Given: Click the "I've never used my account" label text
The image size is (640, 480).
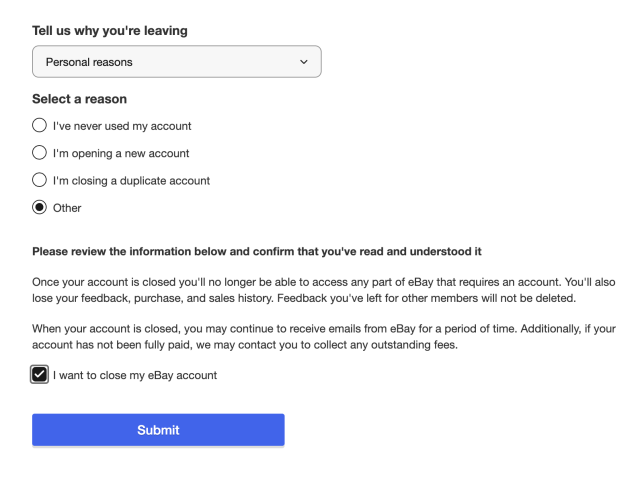Looking at the screenshot, I should pyautogui.click(x=122, y=125).
